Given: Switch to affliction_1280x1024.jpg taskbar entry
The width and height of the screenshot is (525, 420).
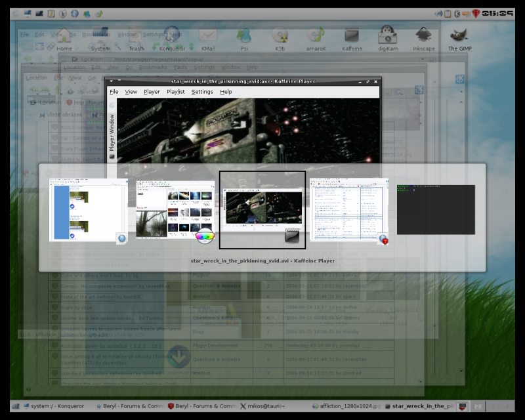Looking at the screenshot, I should click(346, 406).
